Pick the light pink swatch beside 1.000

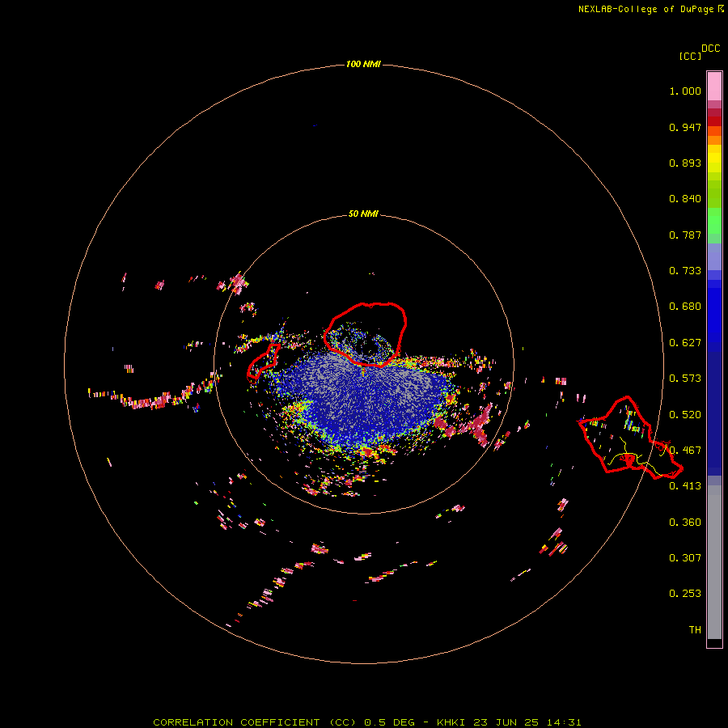click(x=714, y=87)
